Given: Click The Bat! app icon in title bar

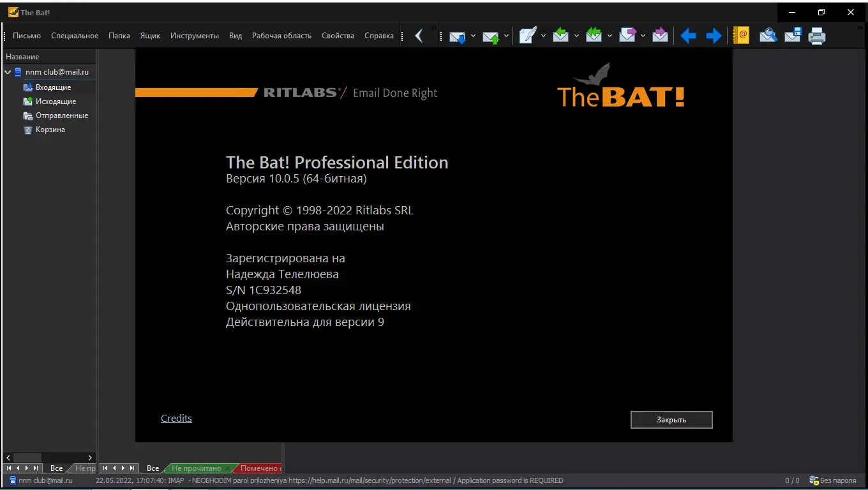Looking at the screenshot, I should click(13, 12).
